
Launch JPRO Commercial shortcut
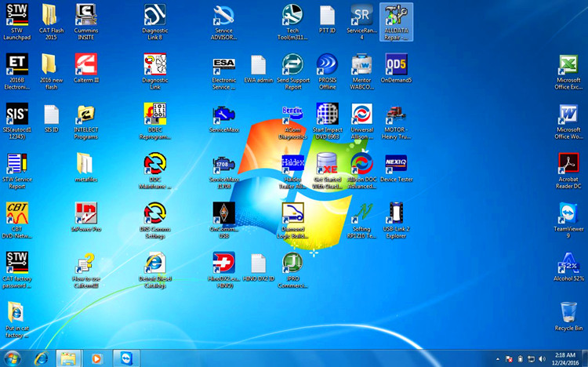292,270
